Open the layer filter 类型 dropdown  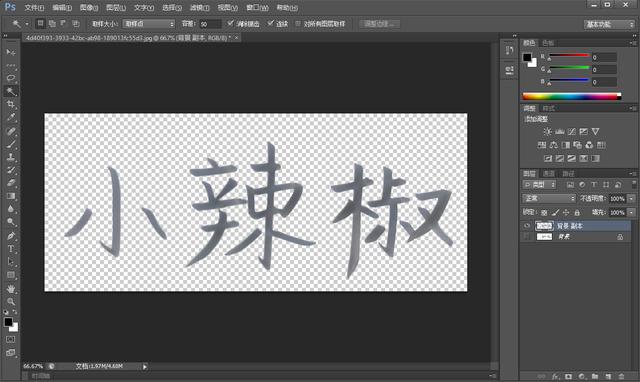click(x=539, y=185)
